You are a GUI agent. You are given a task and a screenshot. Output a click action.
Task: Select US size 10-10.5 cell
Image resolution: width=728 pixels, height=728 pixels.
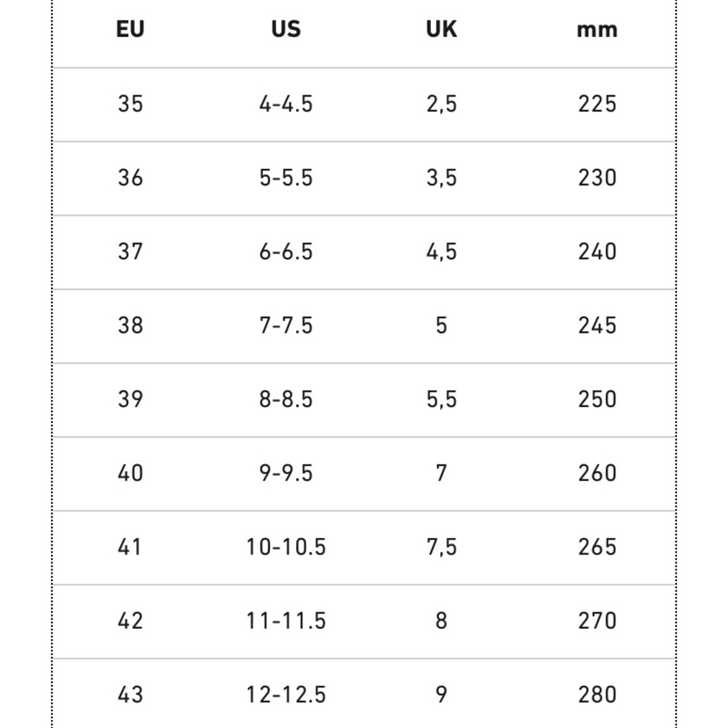tap(286, 547)
